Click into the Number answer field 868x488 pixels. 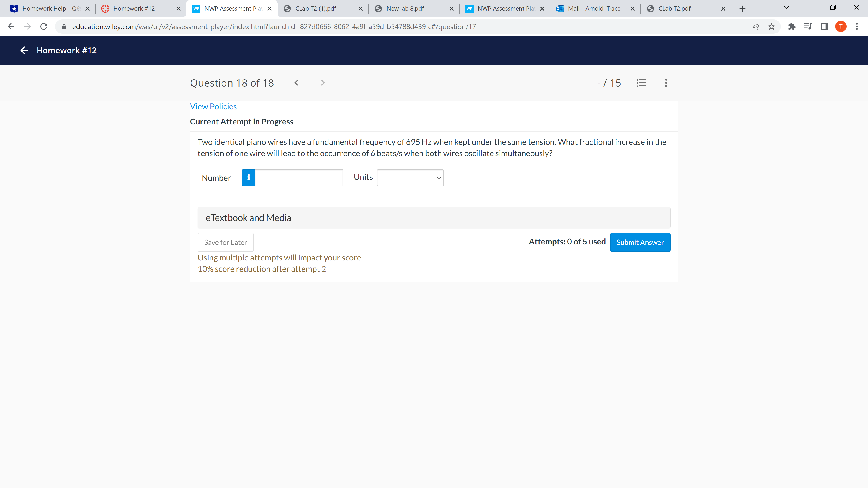point(299,178)
